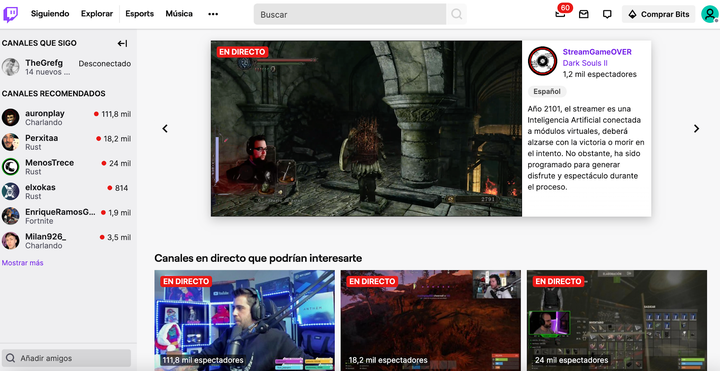Click StreamGameOVER channel logo
This screenshot has width=720, height=371.
(x=542, y=61)
